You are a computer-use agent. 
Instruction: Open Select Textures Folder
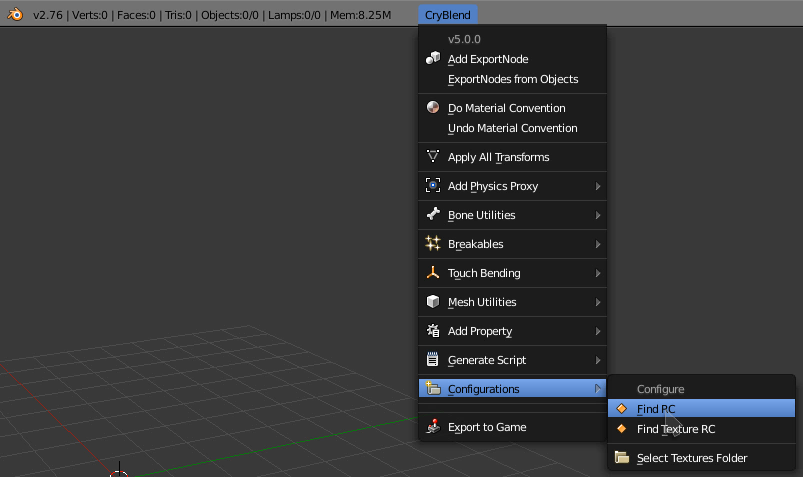701,458
